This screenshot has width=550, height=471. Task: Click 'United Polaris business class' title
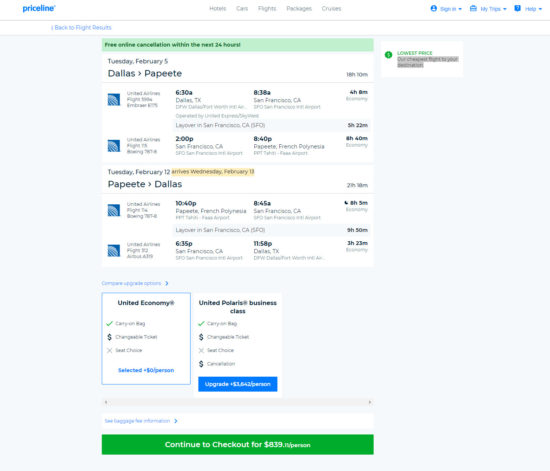pos(237,307)
